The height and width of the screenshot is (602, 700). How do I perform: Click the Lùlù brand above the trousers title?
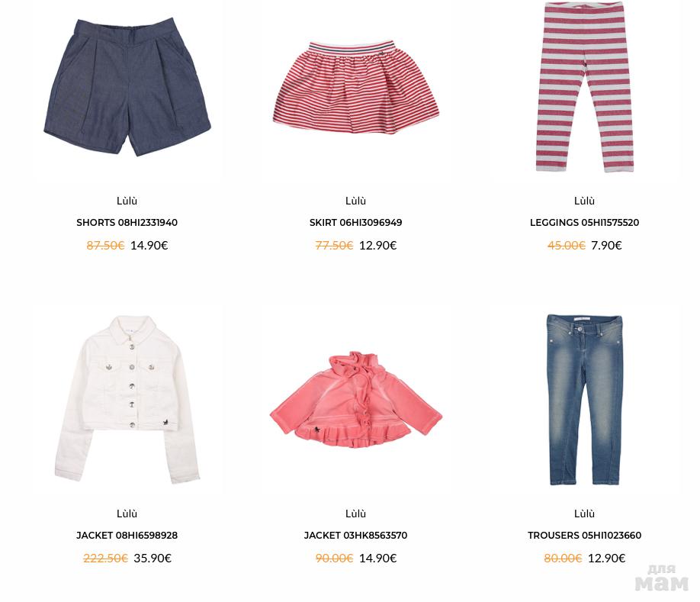click(584, 513)
